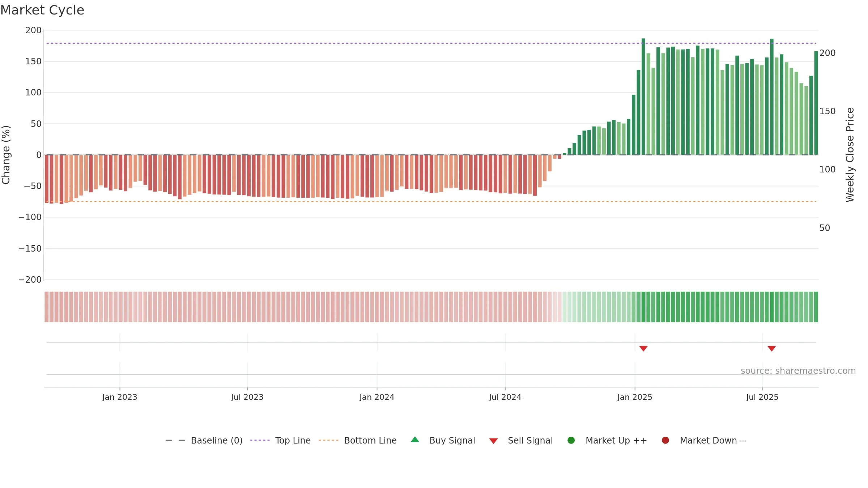Click the red Market Down circle icon
Screen dimensions: 868x488
pos(665,440)
